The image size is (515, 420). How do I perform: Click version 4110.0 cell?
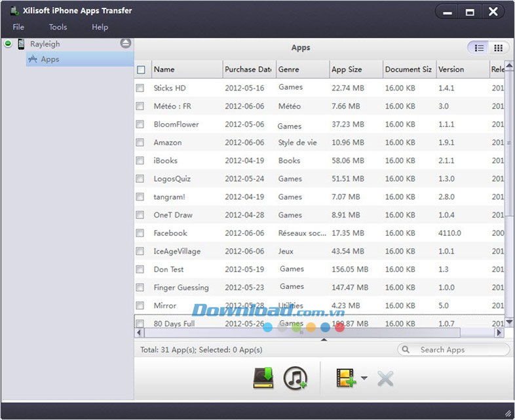449,233
